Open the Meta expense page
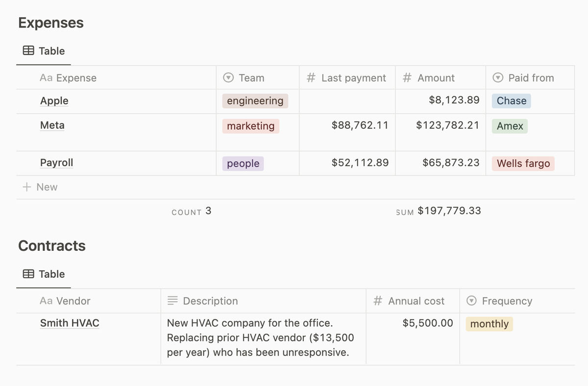The width and height of the screenshot is (588, 386). click(52, 125)
